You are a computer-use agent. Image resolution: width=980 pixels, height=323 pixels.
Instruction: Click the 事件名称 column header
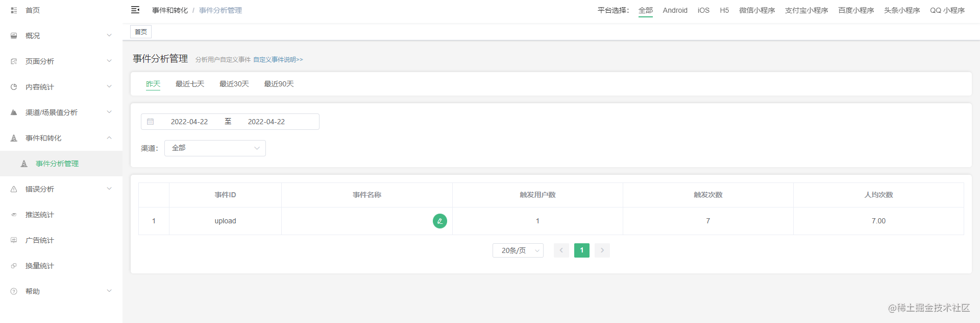[x=367, y=195]
